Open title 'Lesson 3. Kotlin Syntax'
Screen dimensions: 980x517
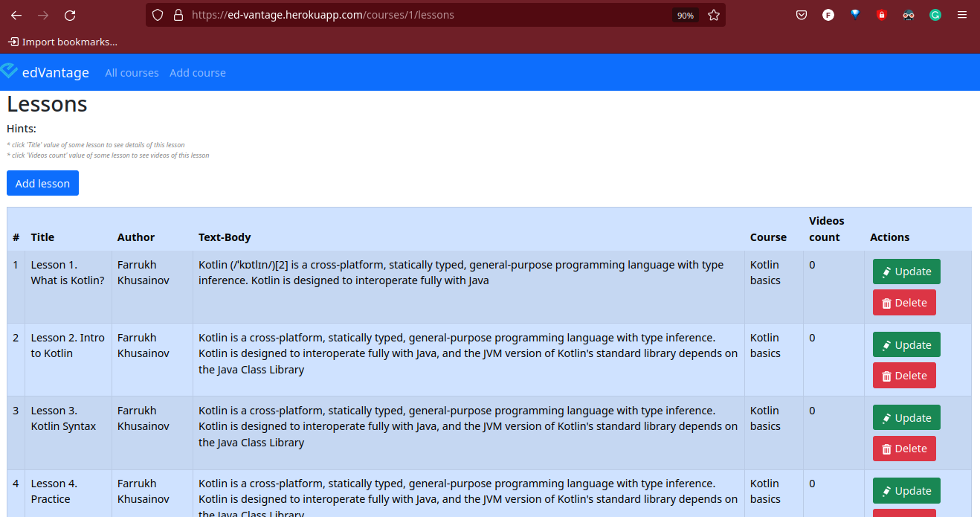click(x=63, y=418)
